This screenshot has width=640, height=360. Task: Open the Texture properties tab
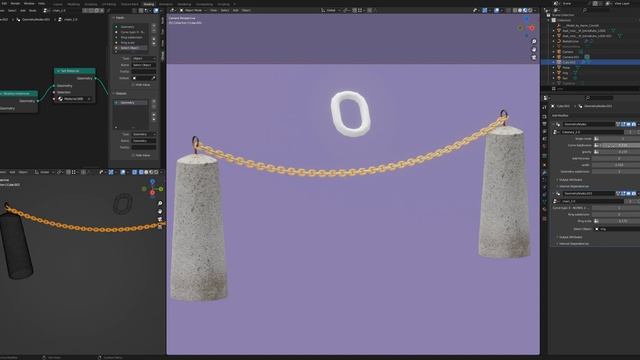click(544, 219)
